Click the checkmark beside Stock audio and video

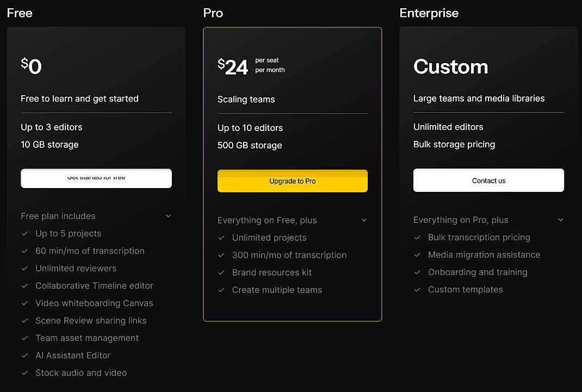24,372
